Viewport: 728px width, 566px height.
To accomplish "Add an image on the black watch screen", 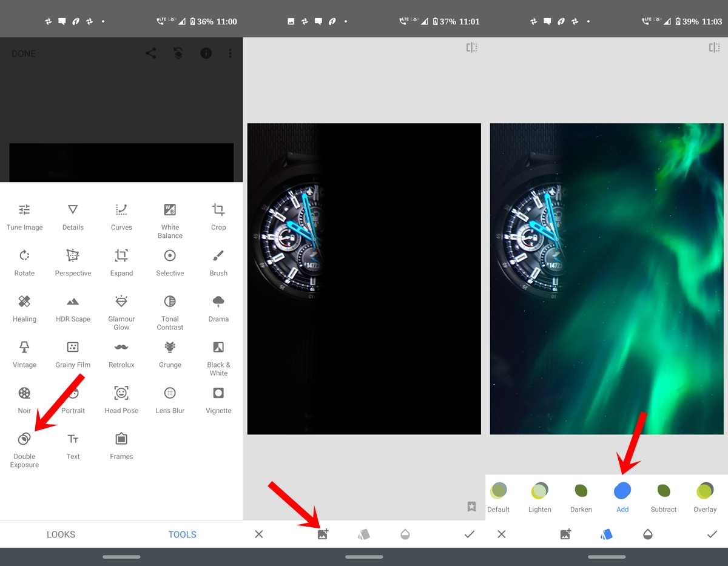I will [323, 534].
